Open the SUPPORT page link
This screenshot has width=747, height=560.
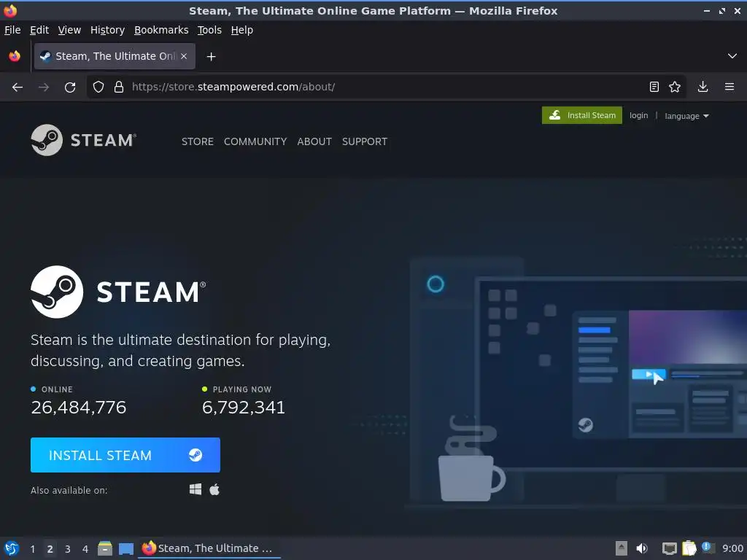coord(365,141)
